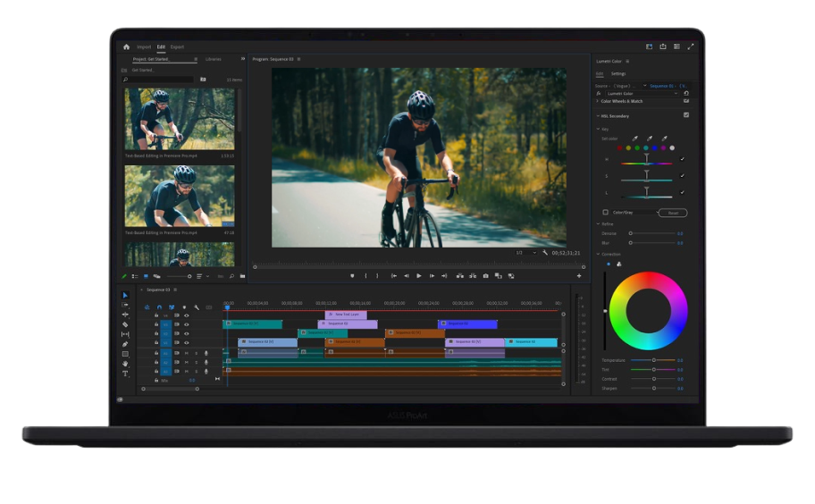
Task: Click the Reset button in HSL Secondary
Action: click(x=672, y=213)
